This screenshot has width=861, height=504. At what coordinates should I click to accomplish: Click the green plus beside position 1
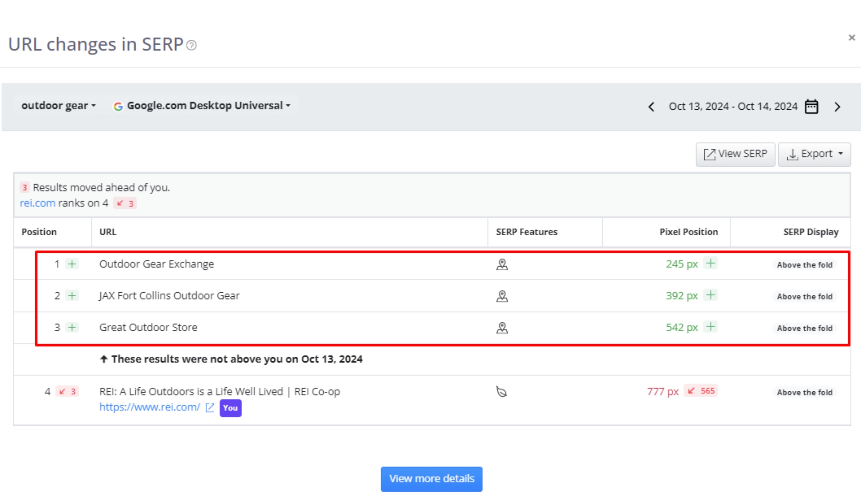[72, 264]
